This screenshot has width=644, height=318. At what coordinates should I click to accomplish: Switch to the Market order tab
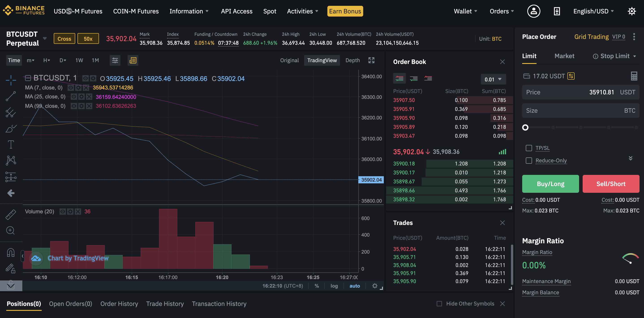click(x=564, y=56)
